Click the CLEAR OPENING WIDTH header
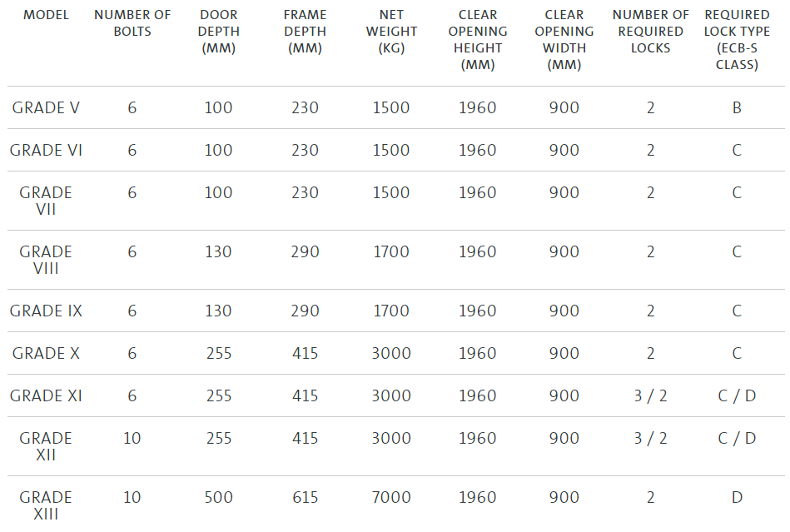 [x=564, y=39]
